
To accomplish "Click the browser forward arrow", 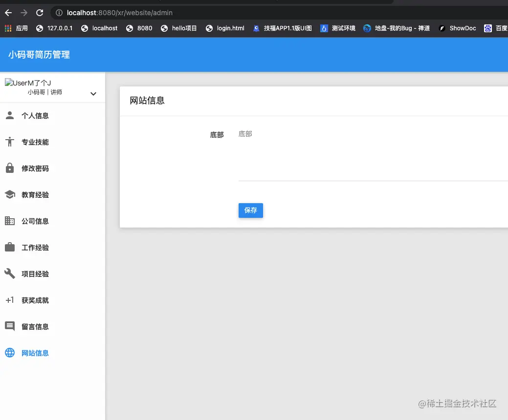I will (x=24, y=13).
